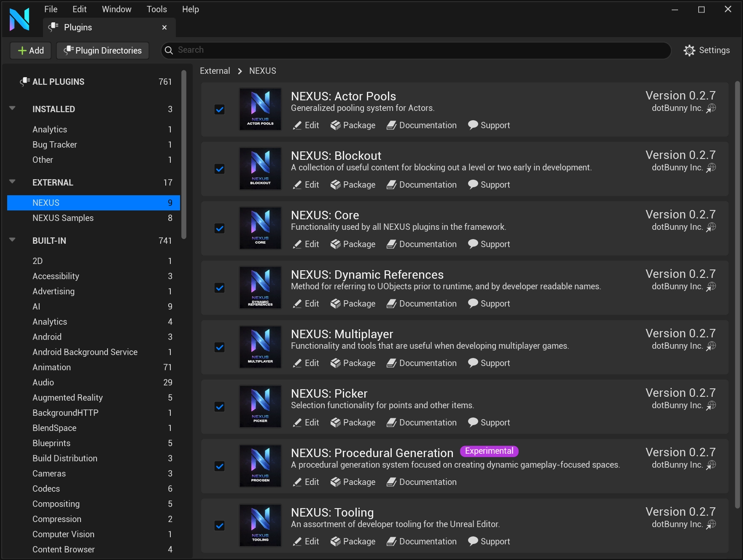
Task: Package the NEXUS: Core plugin
Action: click(353, 244)
